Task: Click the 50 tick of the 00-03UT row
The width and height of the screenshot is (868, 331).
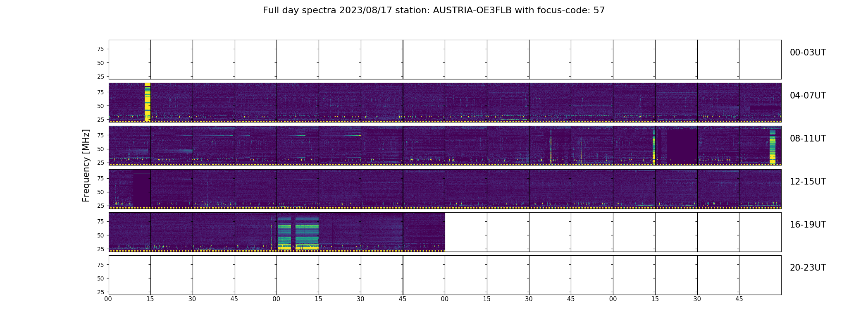Action: click(x=100, y=63)
